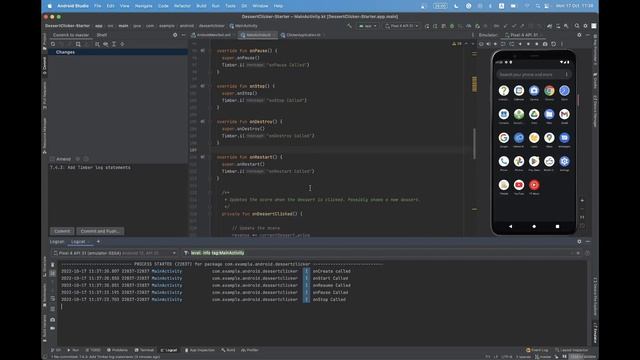This screenshot has width=640, height=360.
Task: Add a new Logcat tab with plus
Action: point(98,242)
